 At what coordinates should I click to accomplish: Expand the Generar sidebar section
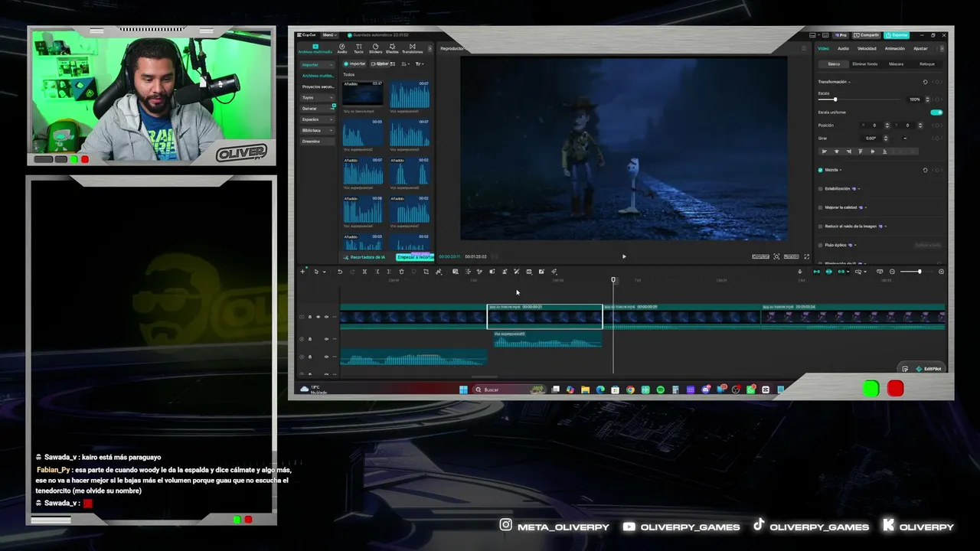(318, 109)
